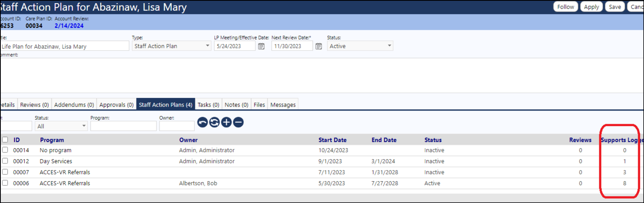Open calendar picker for Next Review Date
This screenshot has height=203, width=644.
coord(319,46)
